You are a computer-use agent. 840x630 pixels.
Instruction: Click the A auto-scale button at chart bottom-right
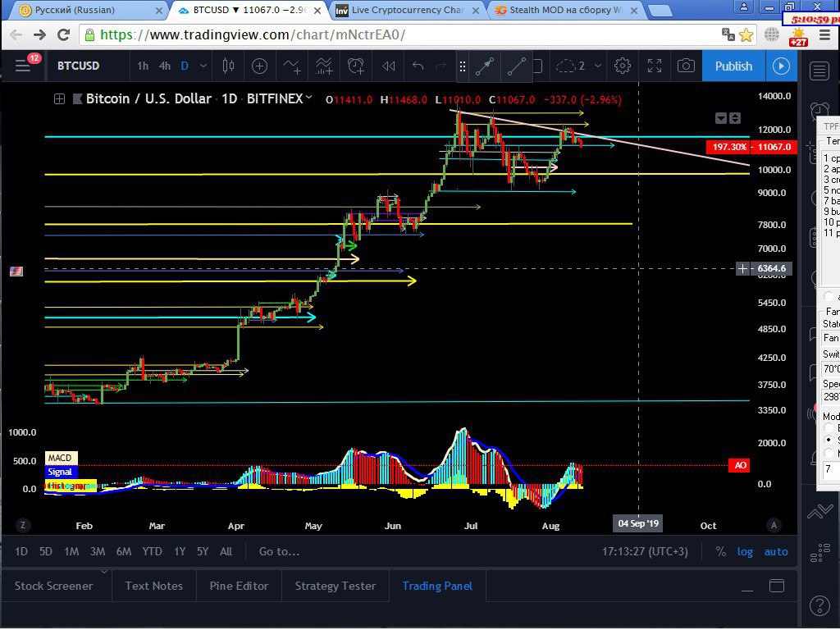pyautogui.click(x=774, y=526)
